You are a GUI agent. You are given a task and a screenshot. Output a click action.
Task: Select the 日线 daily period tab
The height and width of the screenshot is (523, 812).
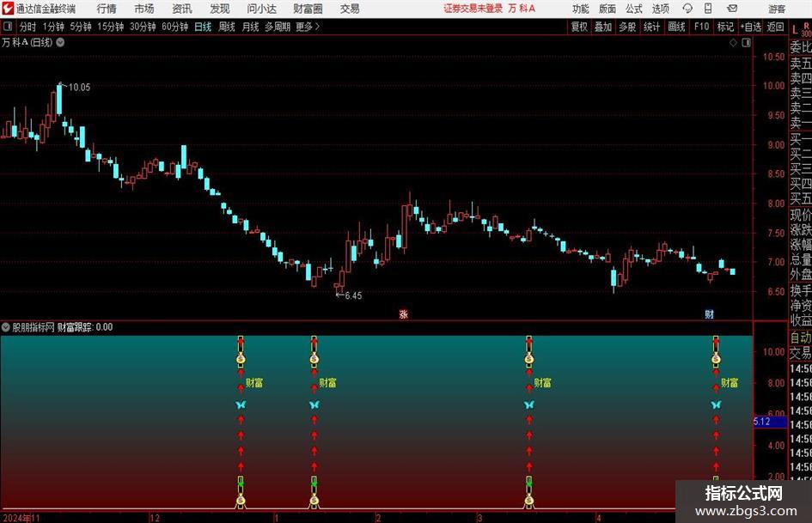pyautogui.click(x=203, y=27)
